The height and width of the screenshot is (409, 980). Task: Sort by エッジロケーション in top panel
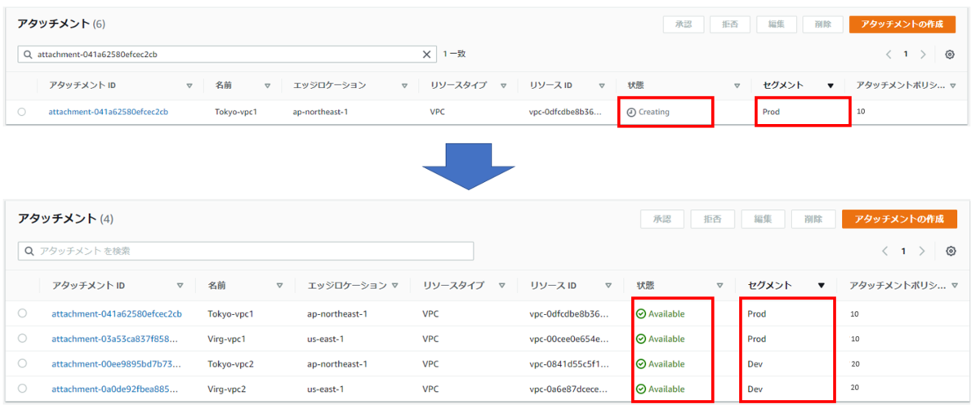404,86
